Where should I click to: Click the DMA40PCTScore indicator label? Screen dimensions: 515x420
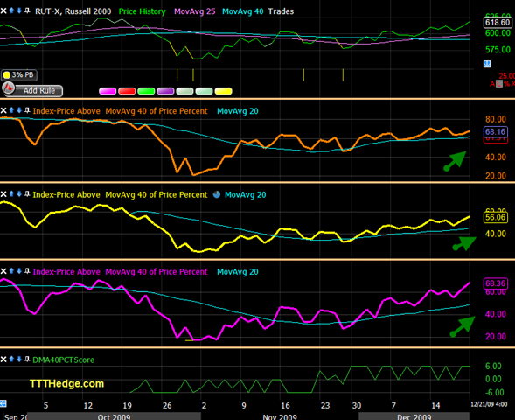pos(63,360)
